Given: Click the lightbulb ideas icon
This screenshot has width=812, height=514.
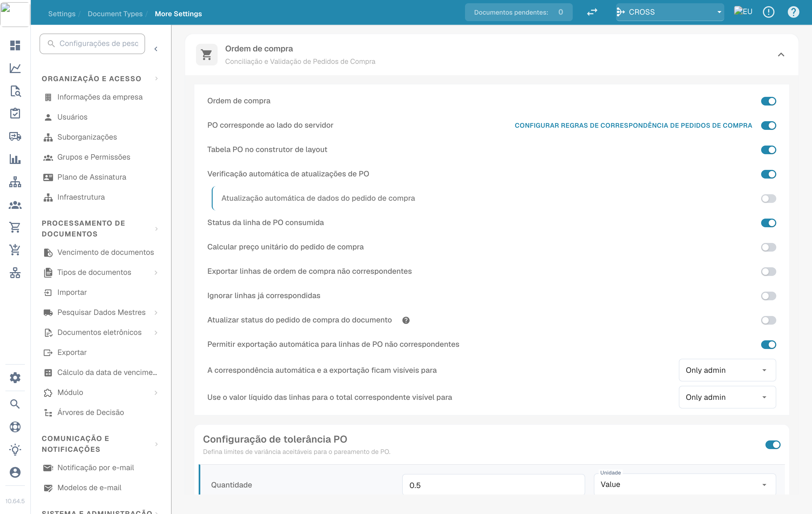Looking at the screenshot, I should [15, 450].
